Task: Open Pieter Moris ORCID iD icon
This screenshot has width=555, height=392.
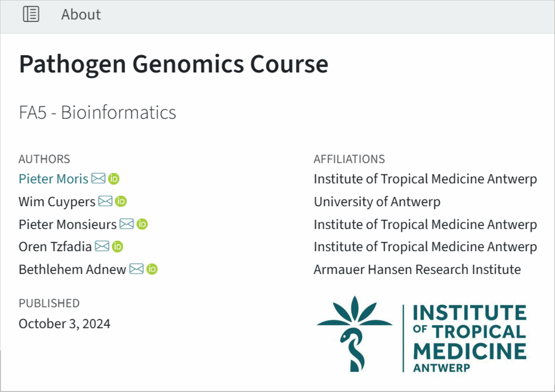Action: pos(114,179)
